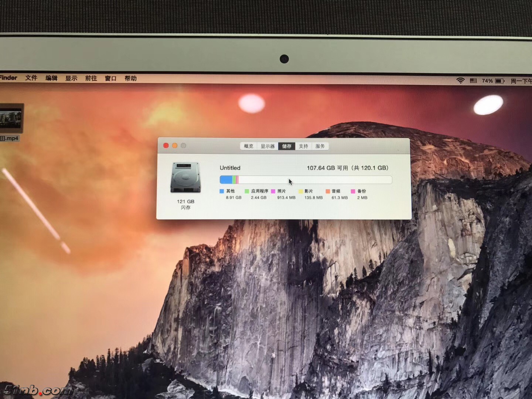This screenshot has width=532, height=399.
Task: Open the Finder menu
Action: 8,78
